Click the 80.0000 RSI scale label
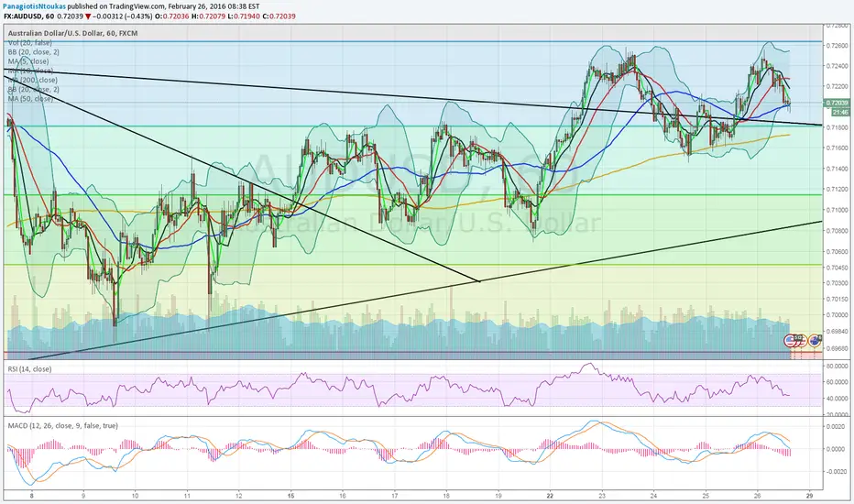 click(838, 367)
